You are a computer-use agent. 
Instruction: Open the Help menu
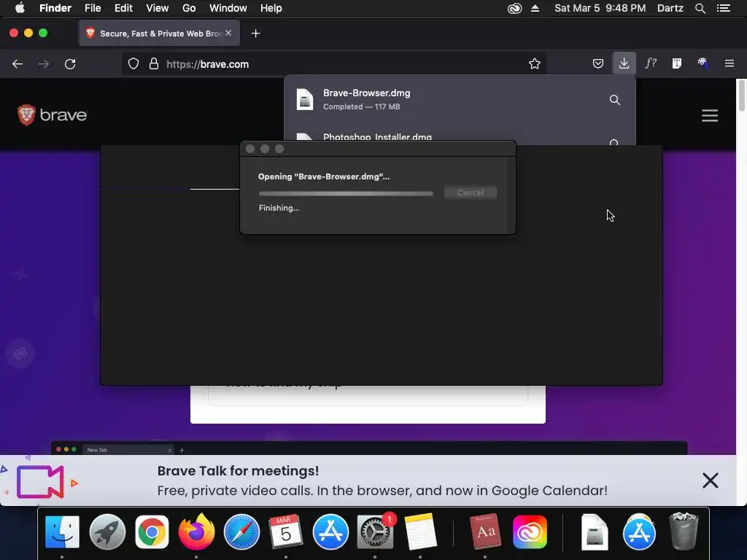coord(271,8)
